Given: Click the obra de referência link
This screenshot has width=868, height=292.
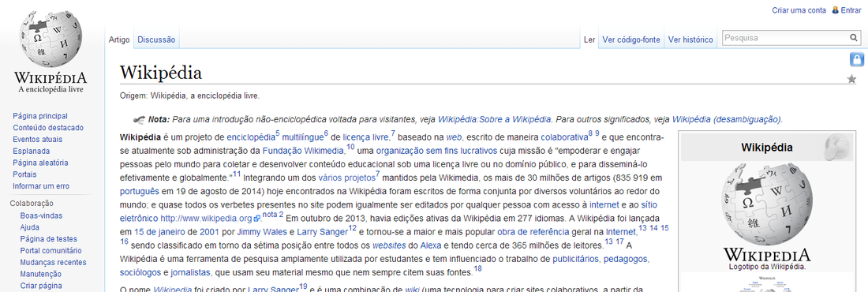Looking at the screenshot, I should pyautogui.click(x=533, y=231).
